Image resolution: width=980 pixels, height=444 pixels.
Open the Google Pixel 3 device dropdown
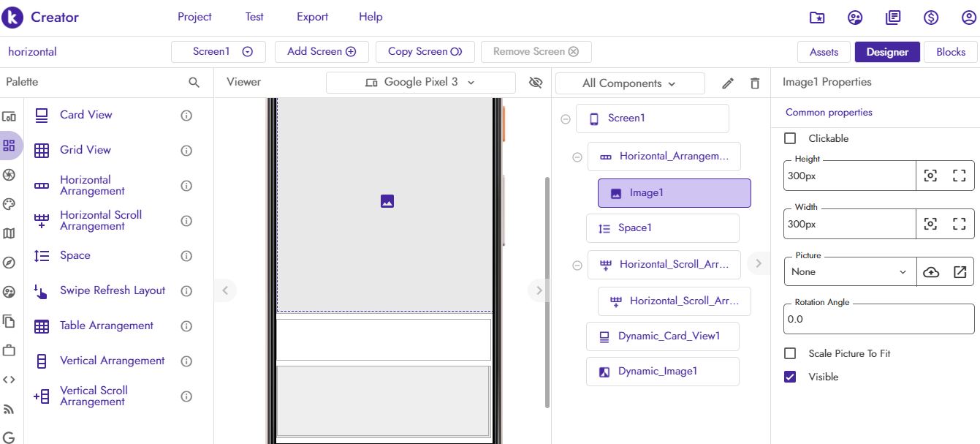[x=420, y=82]
